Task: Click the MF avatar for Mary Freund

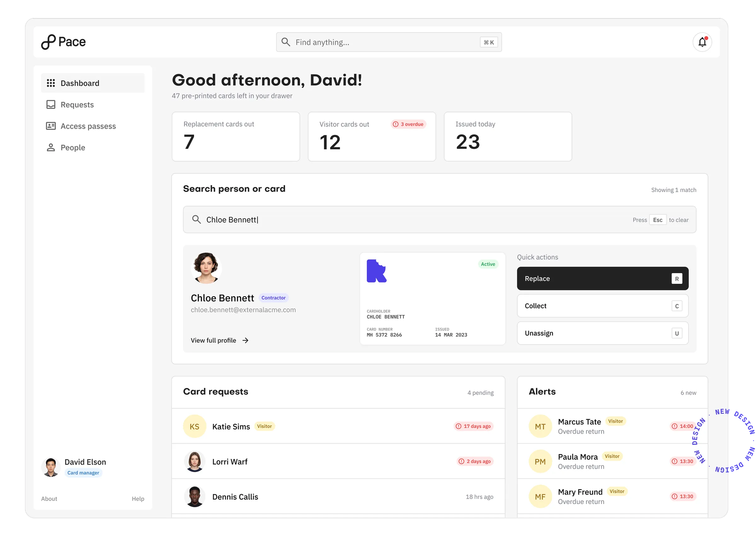Action: (x=540, y=497)
